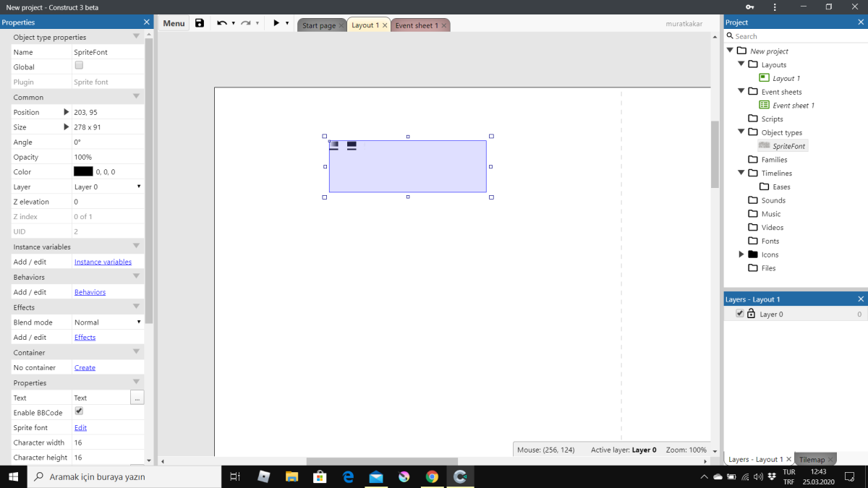Click Create under the Container section

coord(85,367)
